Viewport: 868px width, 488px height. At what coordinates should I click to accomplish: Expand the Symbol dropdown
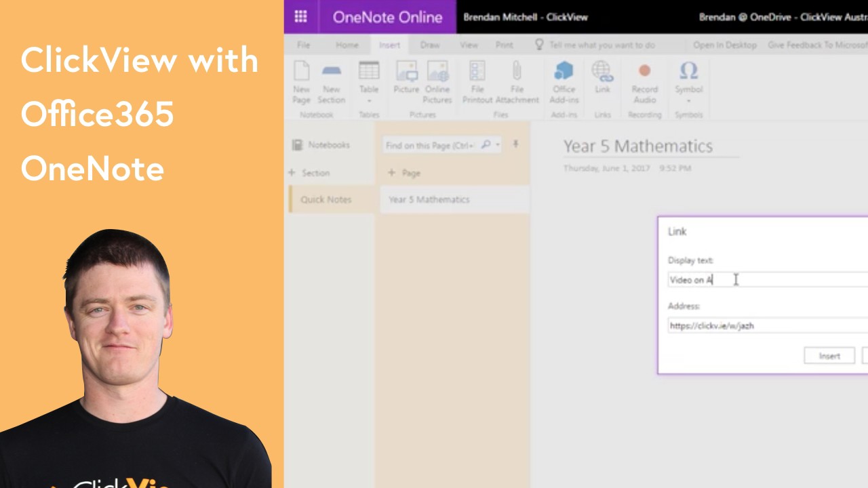point(688,100)
